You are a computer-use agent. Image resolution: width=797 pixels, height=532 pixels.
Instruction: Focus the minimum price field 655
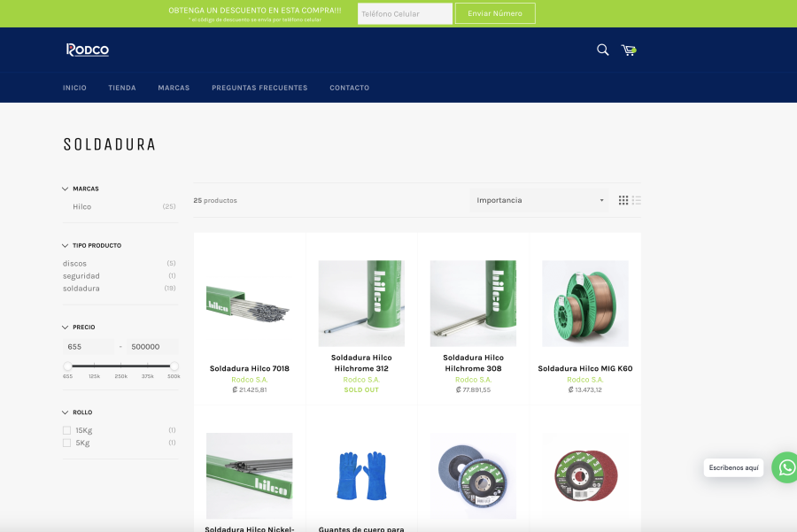pyautogui.click(x=89, y=346)
